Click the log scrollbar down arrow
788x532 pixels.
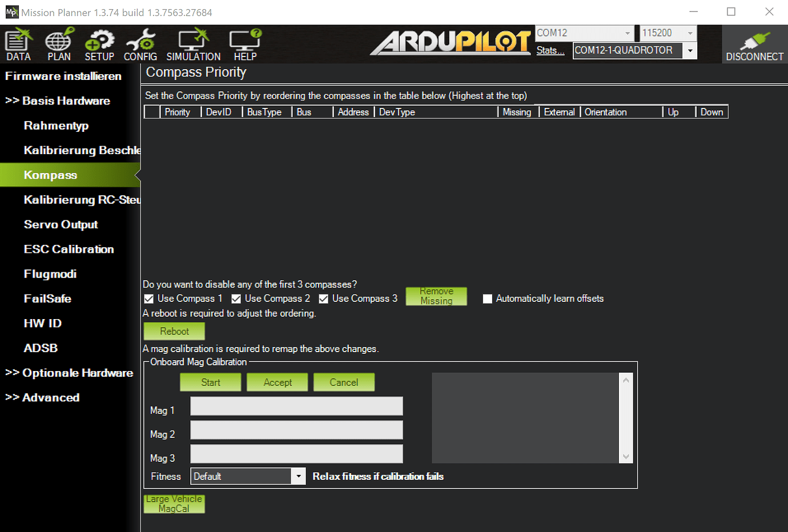coord(626,457)
